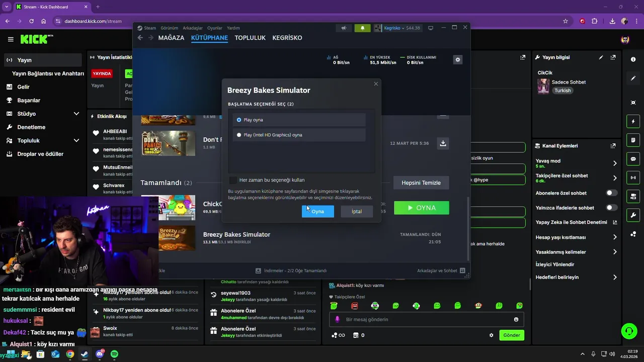644x362 pixels.
Task: Click the wrench sidebar icon
Action: coord(633,215)
